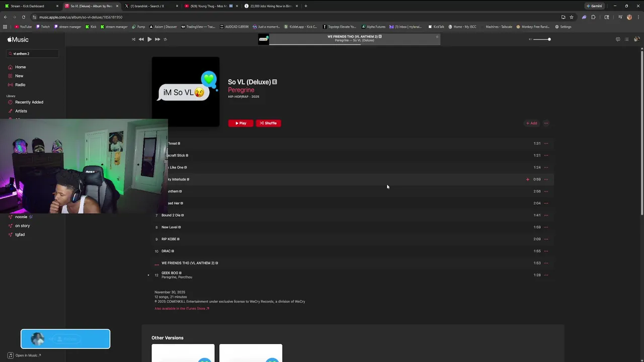
Task: Play the So VL (Deluxe) album
Action: (240, 123)
